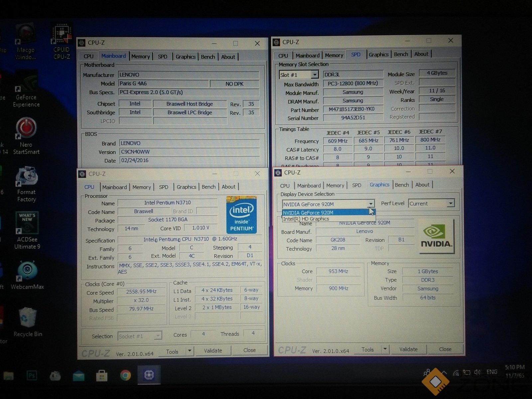This screenshot has height=399, width=532.
Task: Click the GPU core clock 953 MHz
Action: 338,271
